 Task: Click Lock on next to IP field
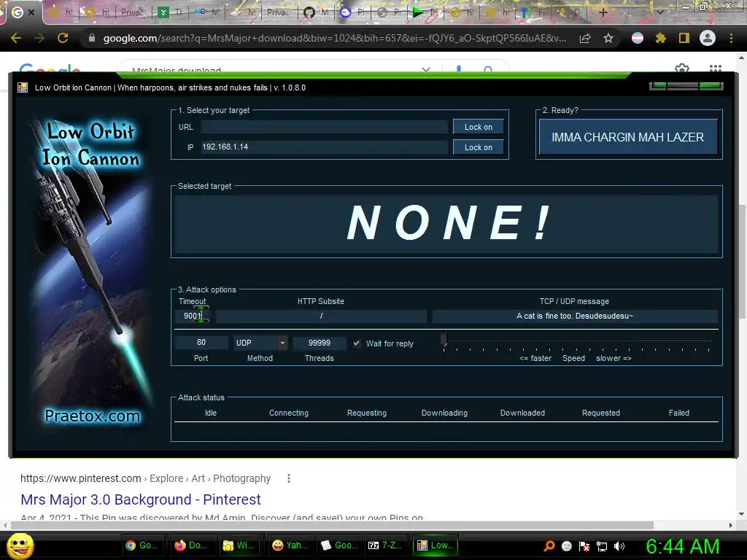479,147
